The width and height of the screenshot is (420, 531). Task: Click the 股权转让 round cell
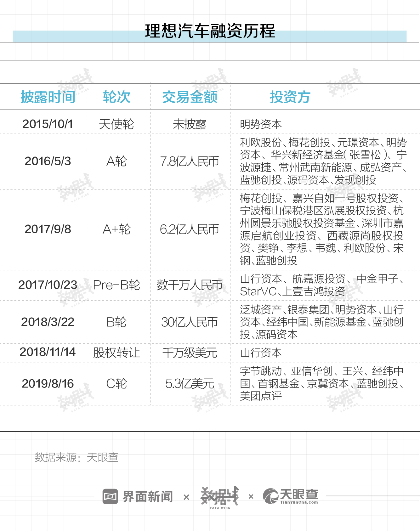[x=116, y=353]
